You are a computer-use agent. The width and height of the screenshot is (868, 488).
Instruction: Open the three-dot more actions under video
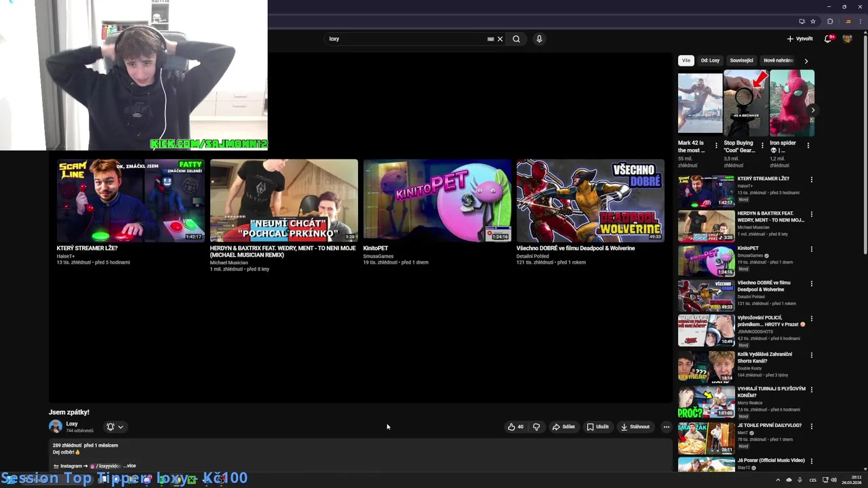[667, 427]
